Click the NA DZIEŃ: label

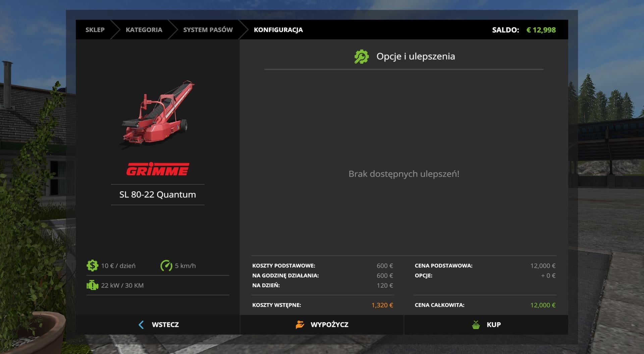(x=266, y=285)
